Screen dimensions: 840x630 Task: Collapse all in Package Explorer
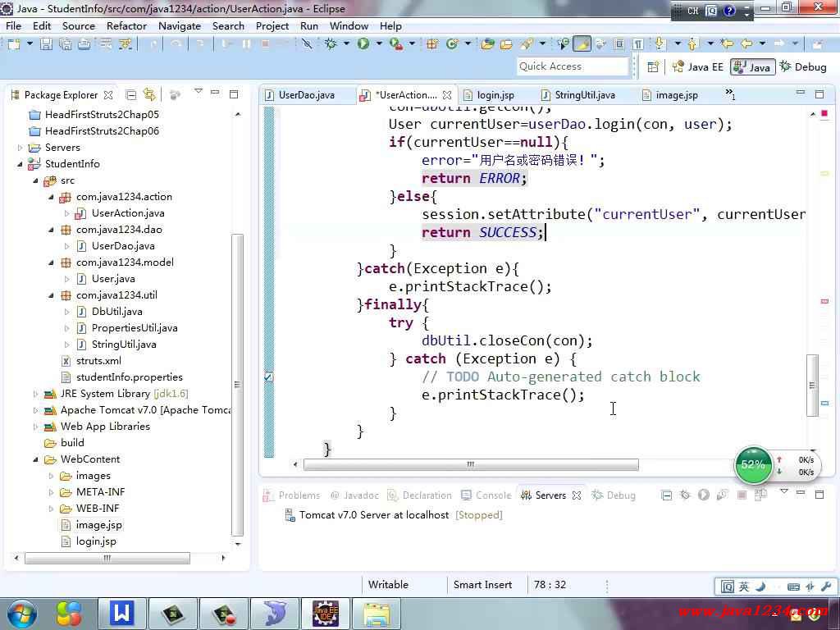pyautogui.click(x=131, y=95)
